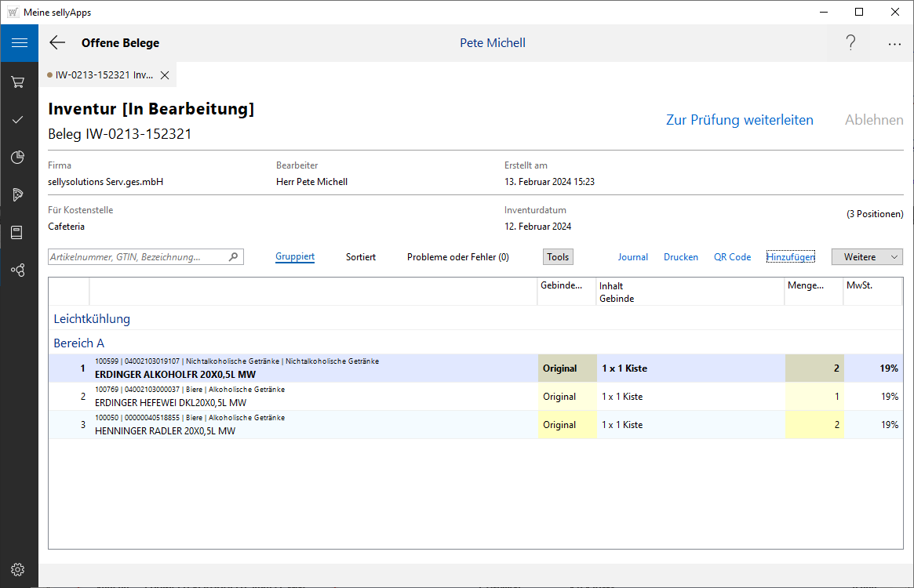
Task: Click Zur Prüfung weiterleiten
Action: tap(739, 120)
